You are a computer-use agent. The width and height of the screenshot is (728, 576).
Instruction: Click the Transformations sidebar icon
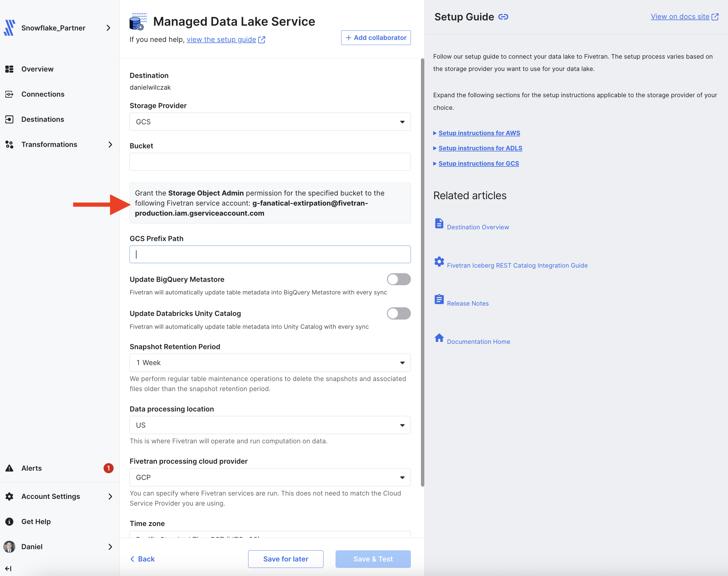9,145
